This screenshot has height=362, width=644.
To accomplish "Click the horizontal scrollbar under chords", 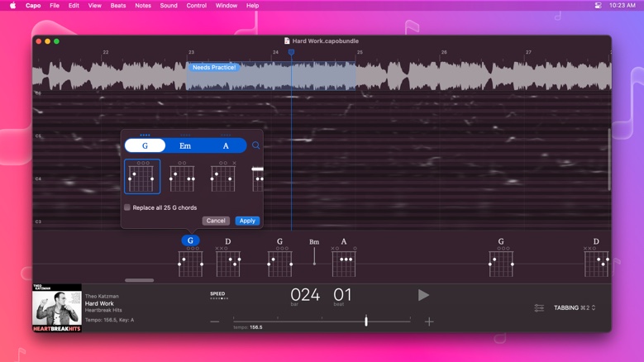I will tap(139, 280).
